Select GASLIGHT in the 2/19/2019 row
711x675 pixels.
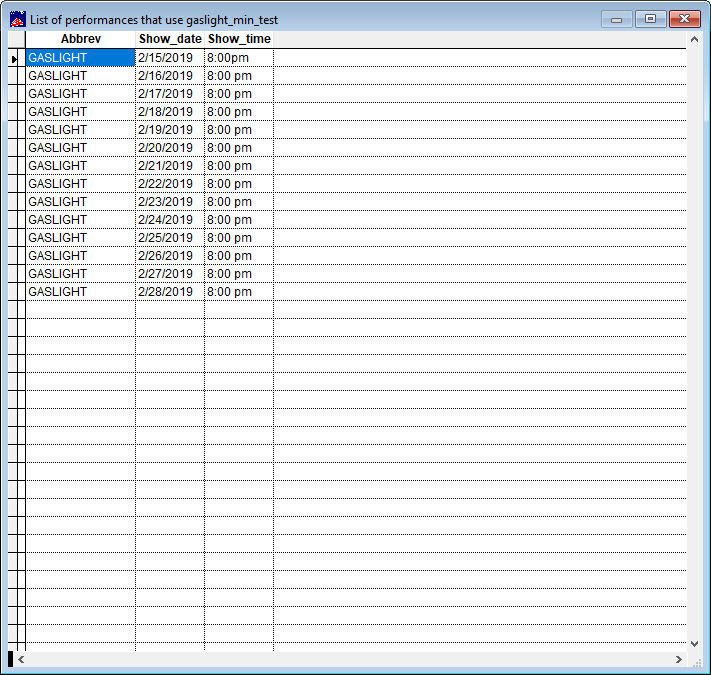pyautogui.click(x=81, y=130)
